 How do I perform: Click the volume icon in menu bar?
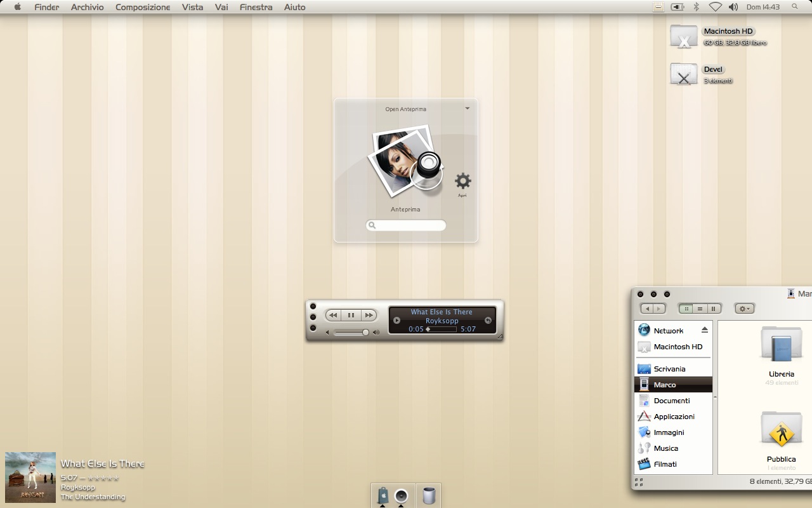733,7
